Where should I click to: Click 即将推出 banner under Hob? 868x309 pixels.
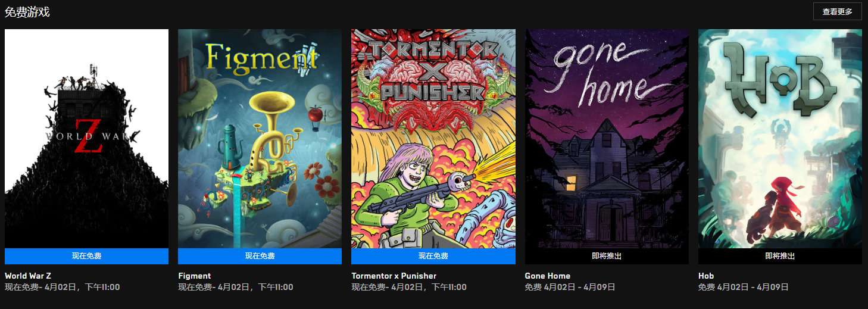pyautogui.click(x=780, y=256)
